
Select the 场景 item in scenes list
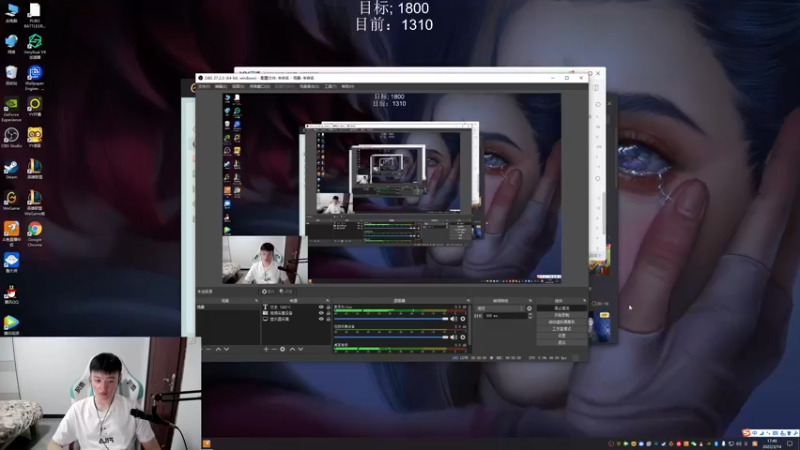[x=228, y=307]
